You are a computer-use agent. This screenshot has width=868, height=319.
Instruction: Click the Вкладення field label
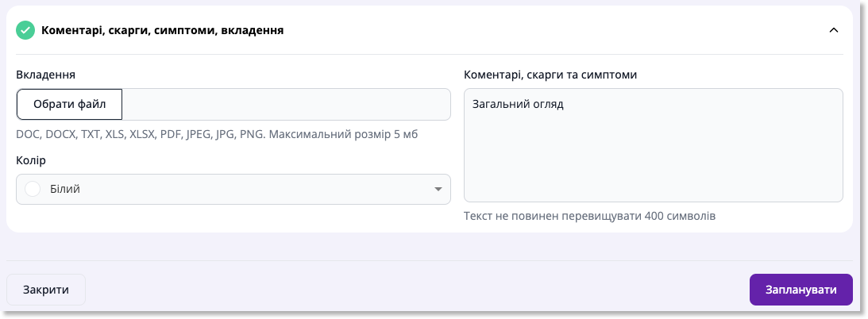pyautogui.click(x=46, y=75)
